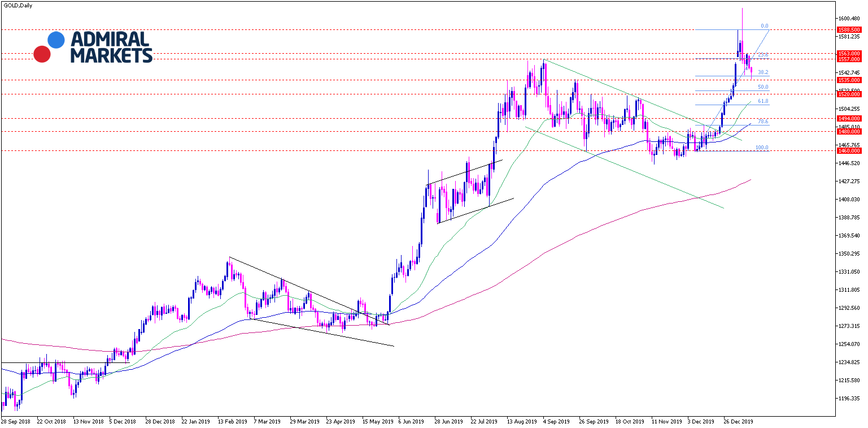Screen dimensions: 868x428
Task: Click the Admiral Markets logo
Action: pos(93,46)
